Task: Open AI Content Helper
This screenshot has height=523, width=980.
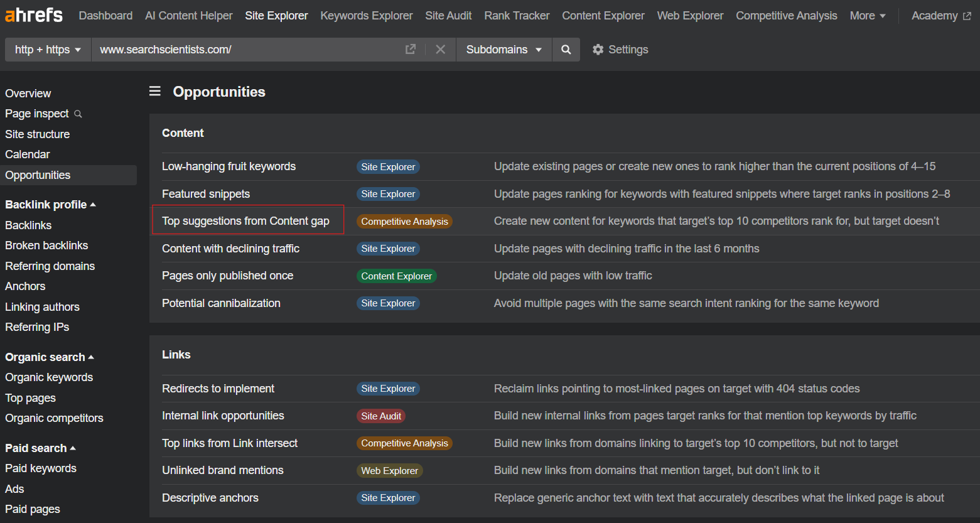Action: [x=189, y=16]
